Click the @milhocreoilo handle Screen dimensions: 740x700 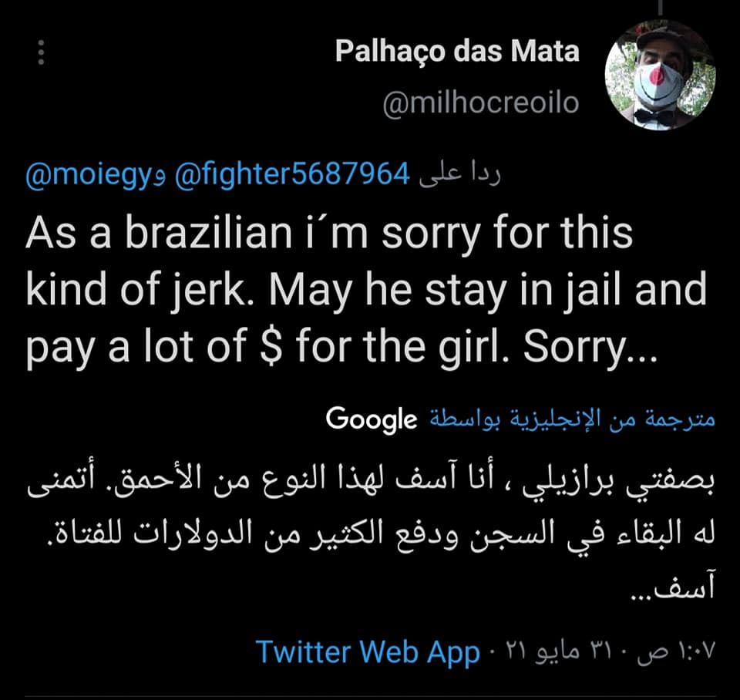[x=480, y=103]
